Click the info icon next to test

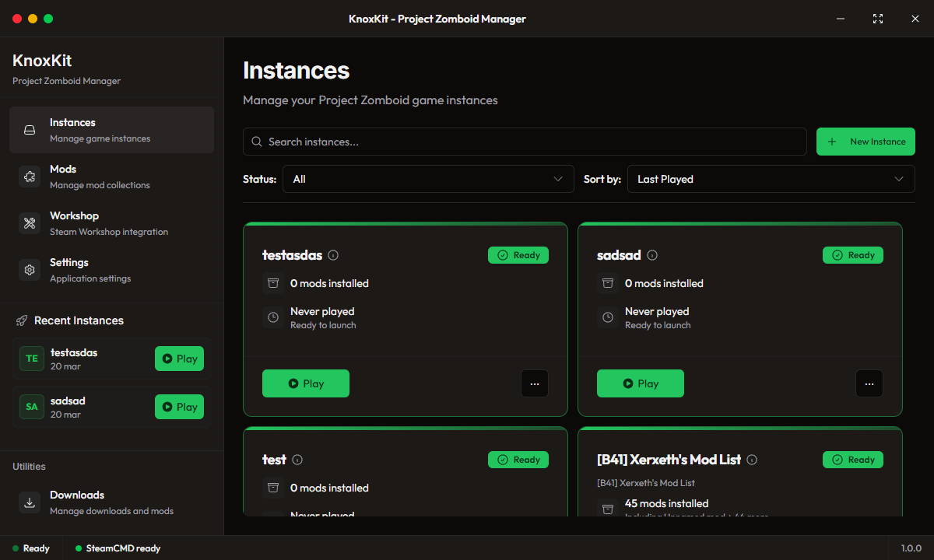(x=297, y=460)
